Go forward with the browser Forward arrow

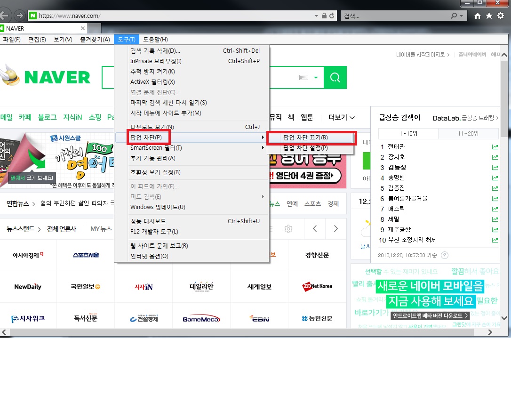20,16
